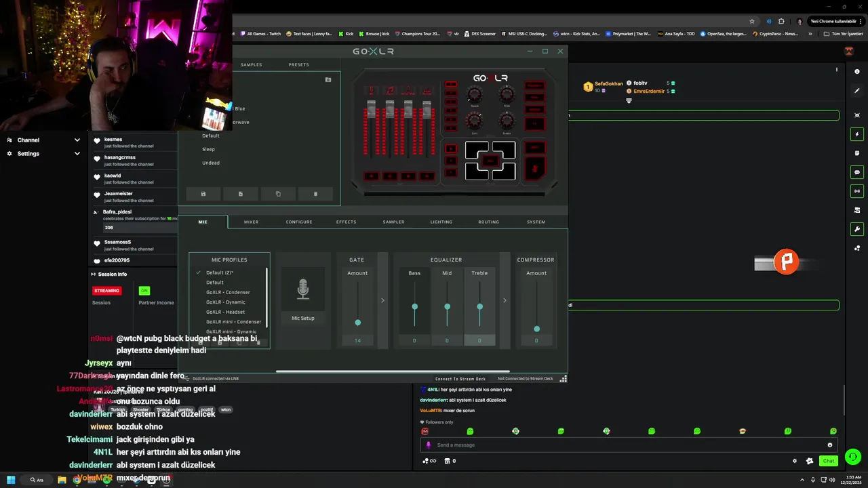
Task: Switch to the Mixer tab
Action: pyautogui.click(x=251, y=222)
